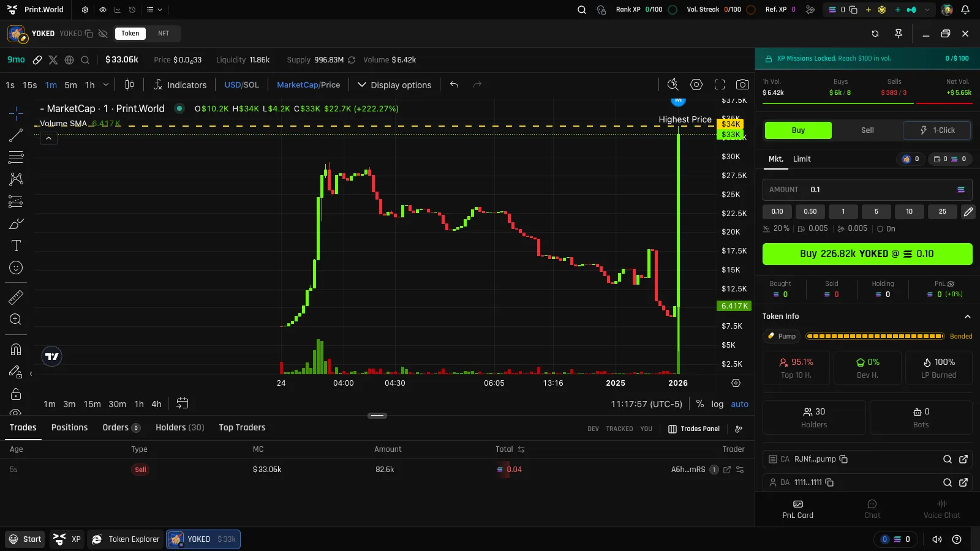Take a chart snapshot with camera
The height and width of the screenshot is (551, 980).
coord(742,84)
